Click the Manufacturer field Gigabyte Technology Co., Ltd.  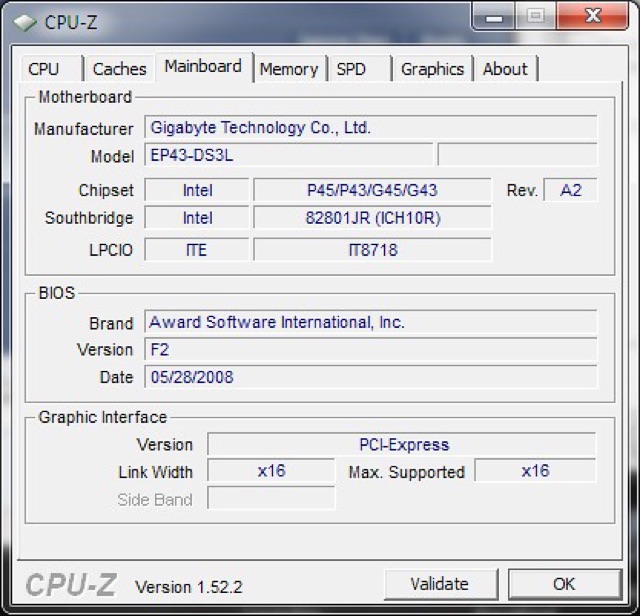(x=371, y=127)
